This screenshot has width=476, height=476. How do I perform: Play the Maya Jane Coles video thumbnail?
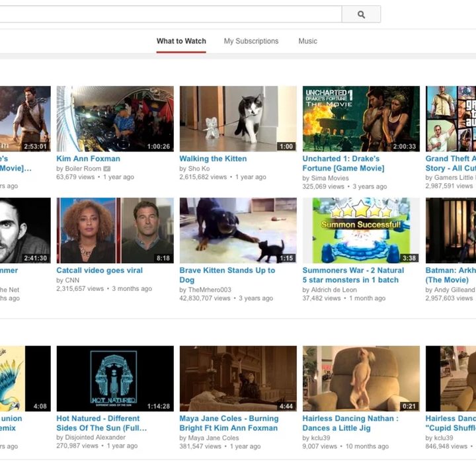coord(238,379)
